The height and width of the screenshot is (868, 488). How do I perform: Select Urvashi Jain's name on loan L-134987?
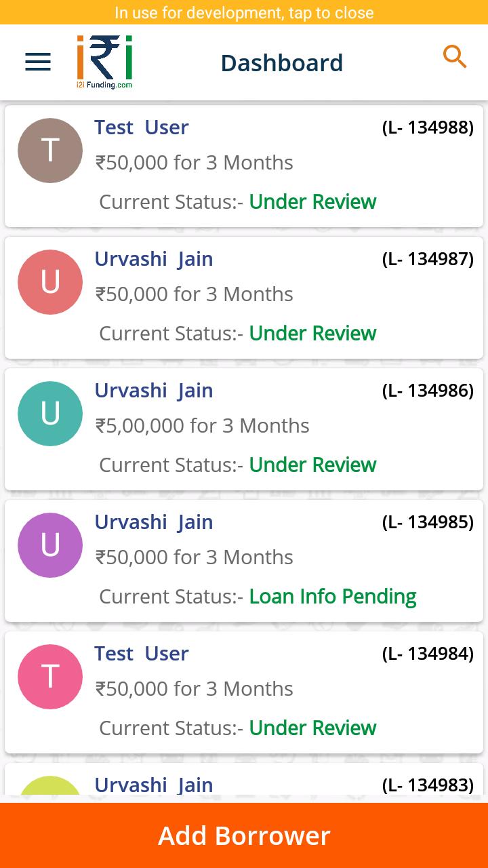click(154, 259)
